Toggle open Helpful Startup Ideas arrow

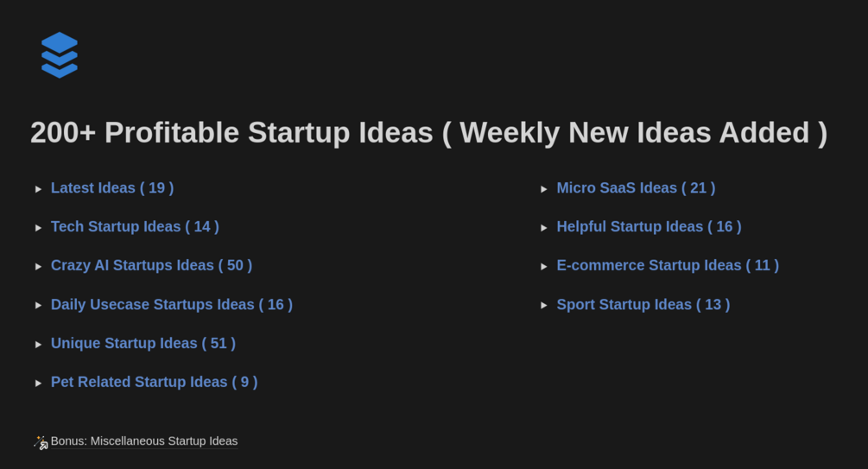click(x=544, y=228)
